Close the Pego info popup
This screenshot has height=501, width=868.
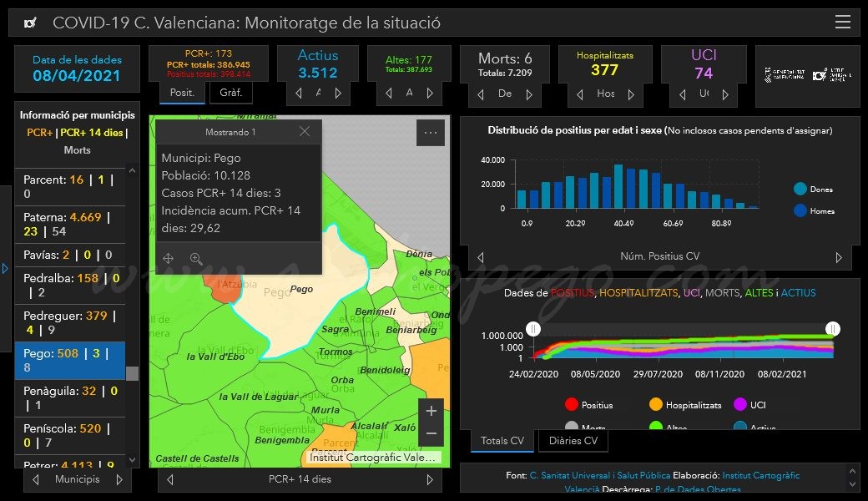(305, 131)
